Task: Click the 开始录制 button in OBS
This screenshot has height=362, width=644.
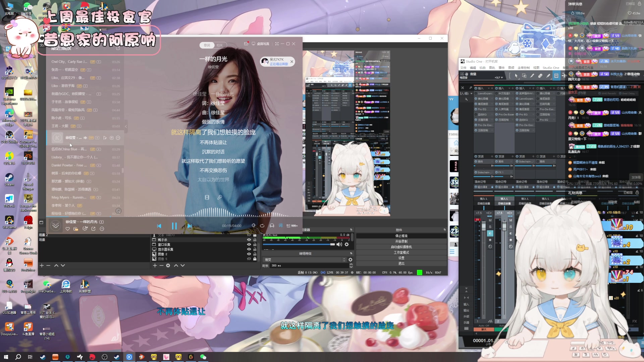Action: click(x=401, y=241)
